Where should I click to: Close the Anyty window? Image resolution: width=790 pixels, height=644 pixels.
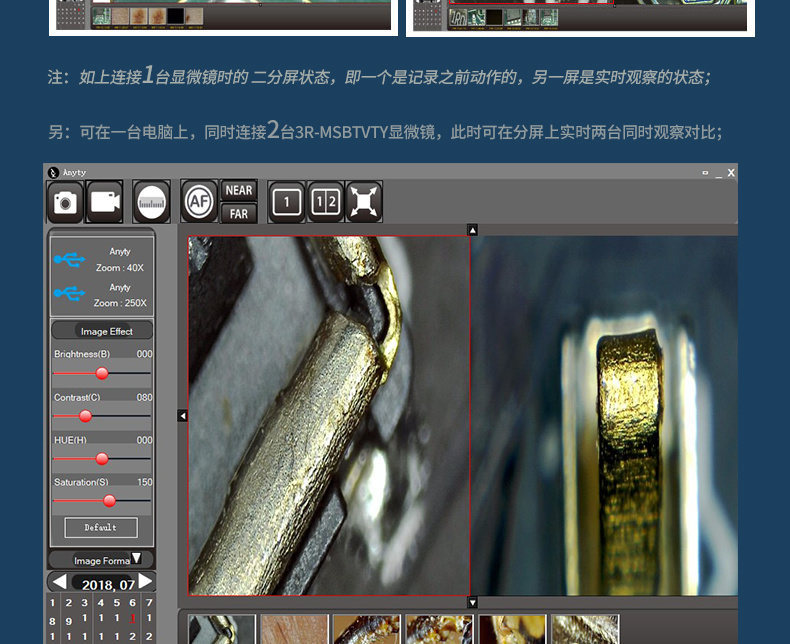click(731, 173)
